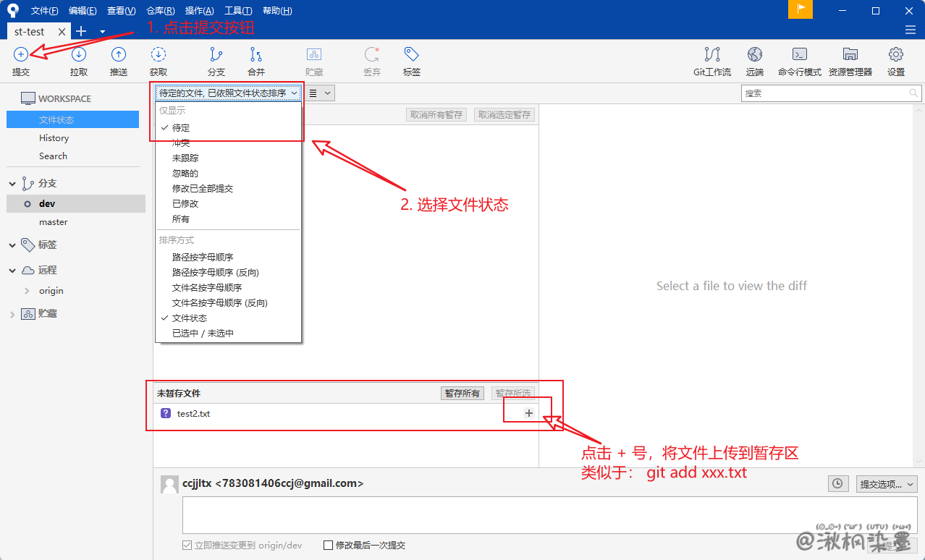Click the 暂存所有 button
The width and height of the screenshot is (925, 560).
pyautogui.click(x=462, y=393)
